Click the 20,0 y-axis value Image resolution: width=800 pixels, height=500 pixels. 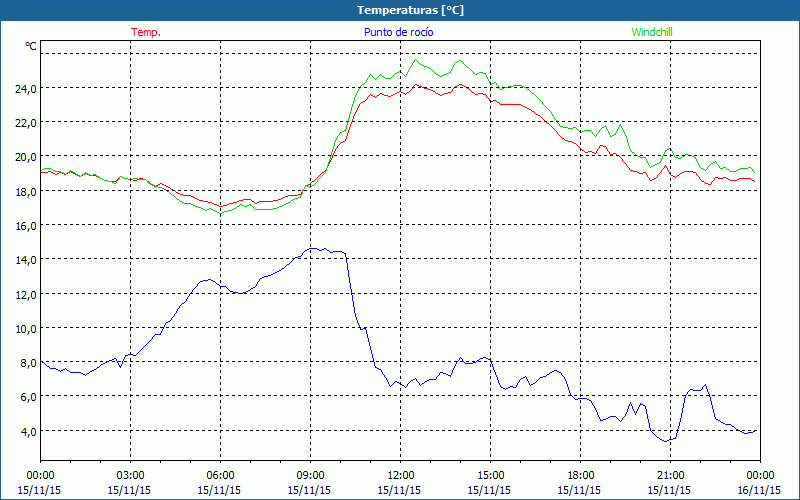(x=26, y=157)
